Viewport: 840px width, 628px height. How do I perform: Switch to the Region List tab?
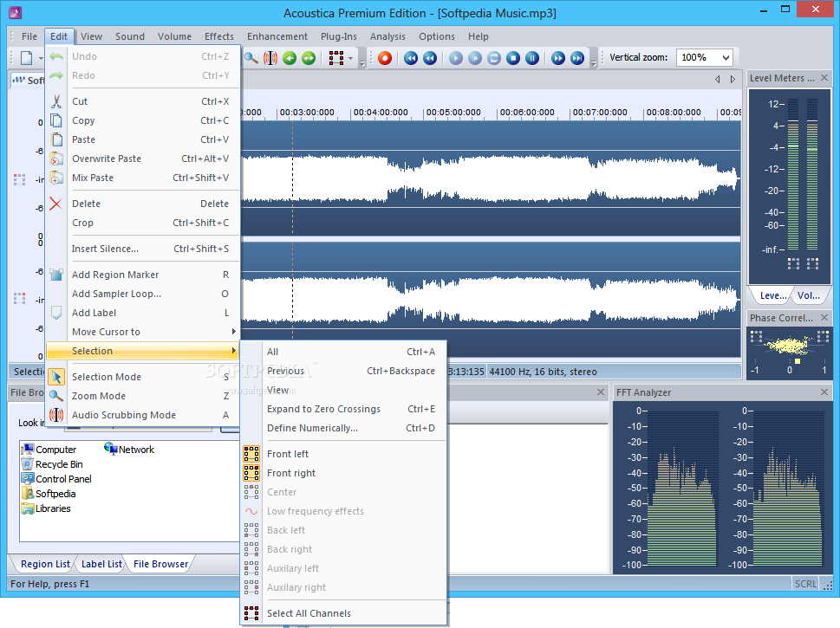click(x=45, y=564)
